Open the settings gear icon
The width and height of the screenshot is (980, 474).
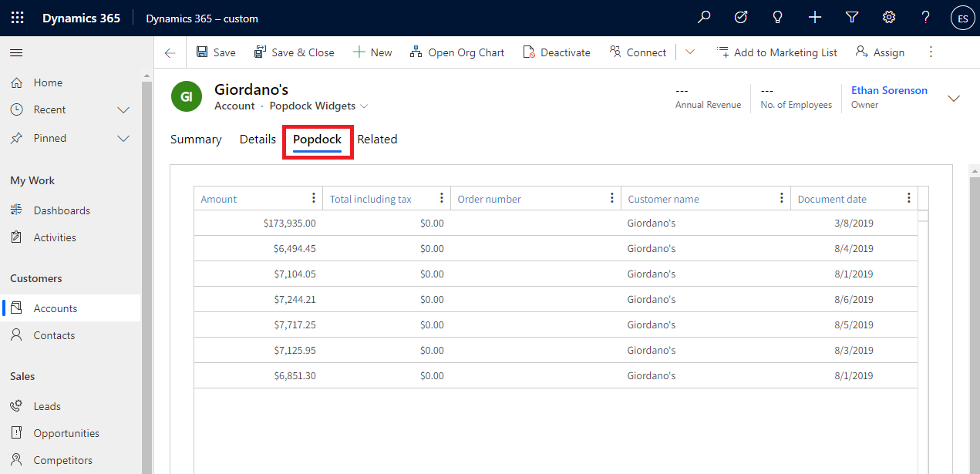889,18
